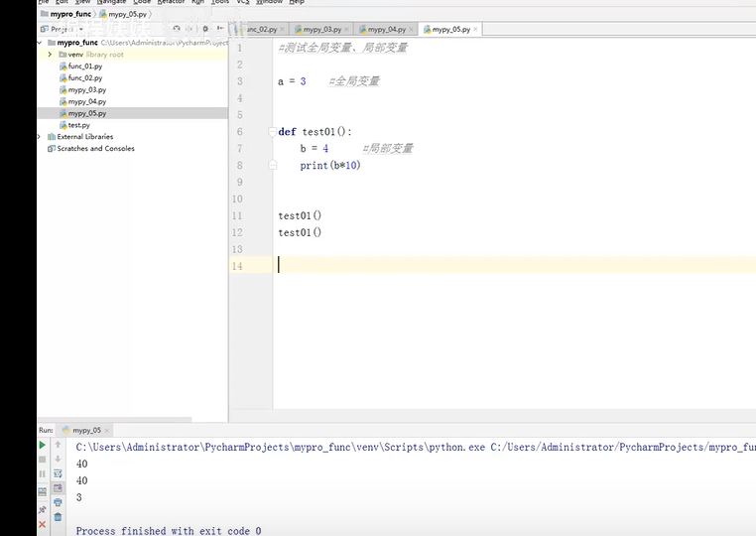Collapse the mypro_func root folder
756x536 pixels.
point(40,43)
